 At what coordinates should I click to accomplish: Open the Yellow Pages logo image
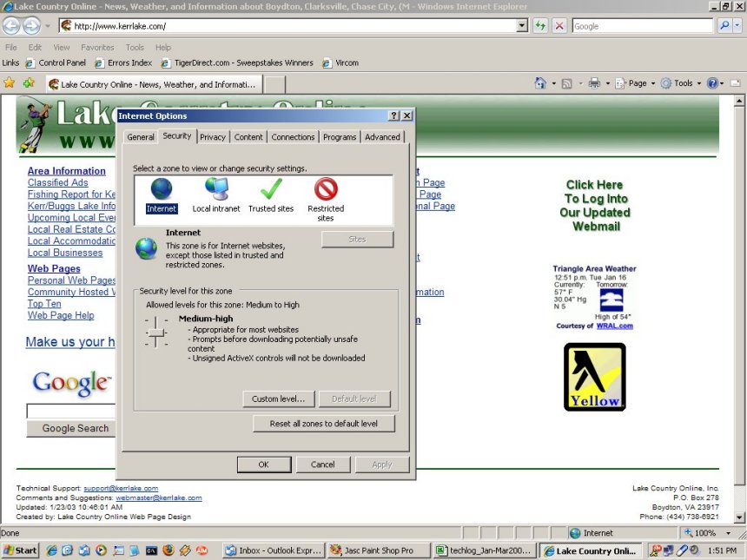[594, 377]
